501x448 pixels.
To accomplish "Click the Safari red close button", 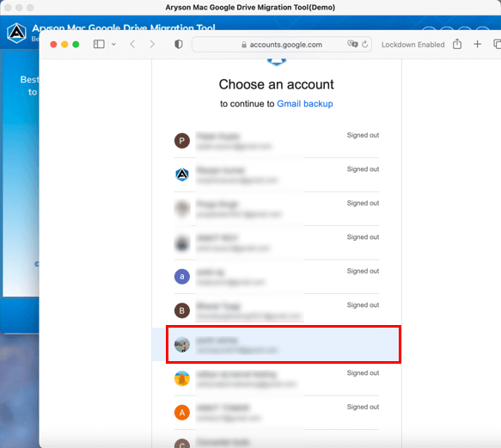I will [x=53, y=45].
